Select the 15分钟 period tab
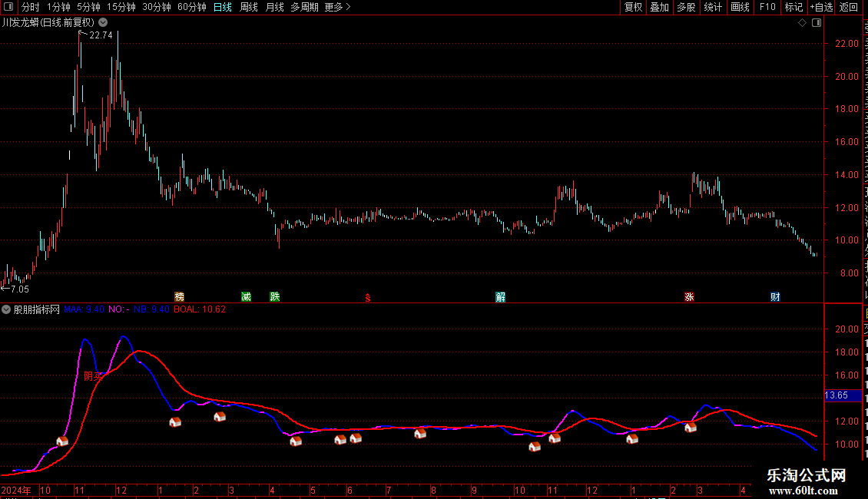The image size is (868, 499). click(121, 7)
